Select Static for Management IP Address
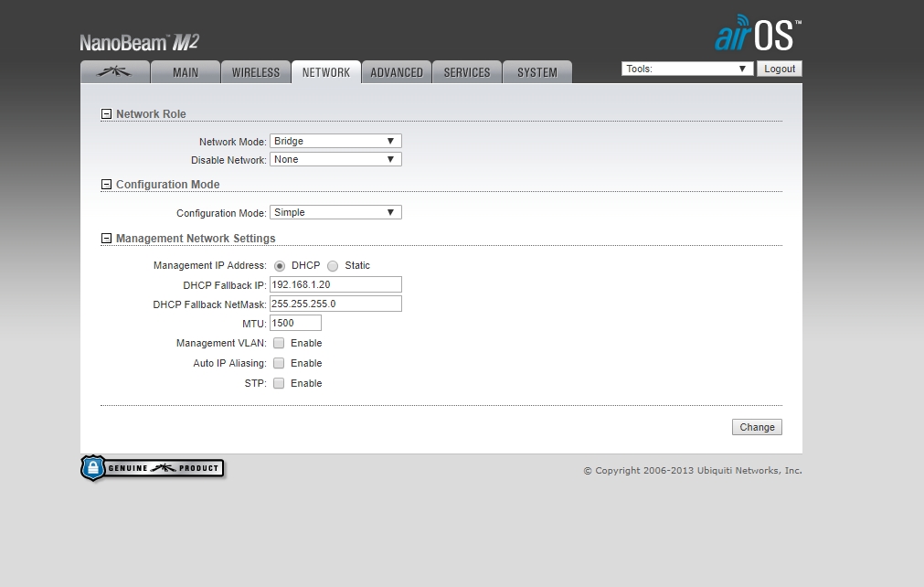 tap(333, 266)
